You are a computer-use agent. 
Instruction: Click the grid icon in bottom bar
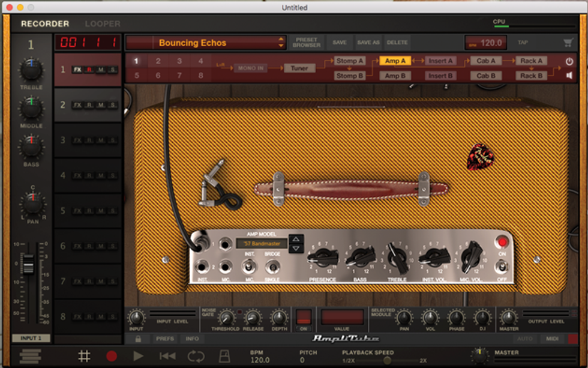(x=85, y=356)
